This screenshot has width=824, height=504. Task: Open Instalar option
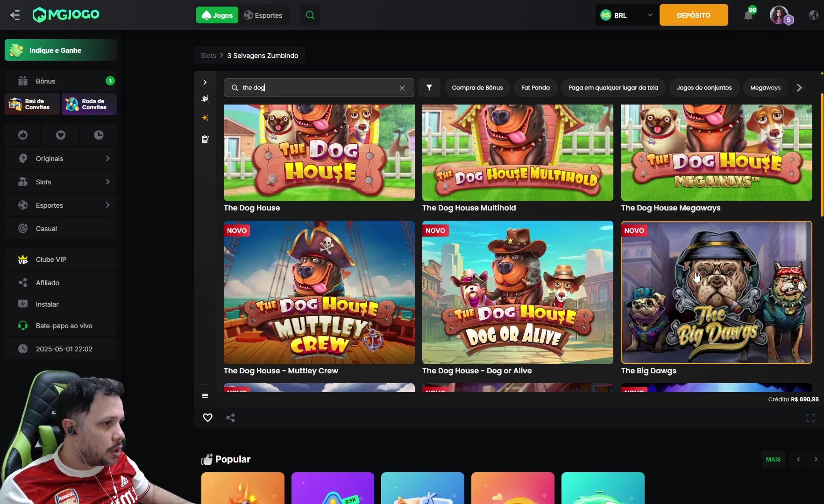[x=61, y=304]
